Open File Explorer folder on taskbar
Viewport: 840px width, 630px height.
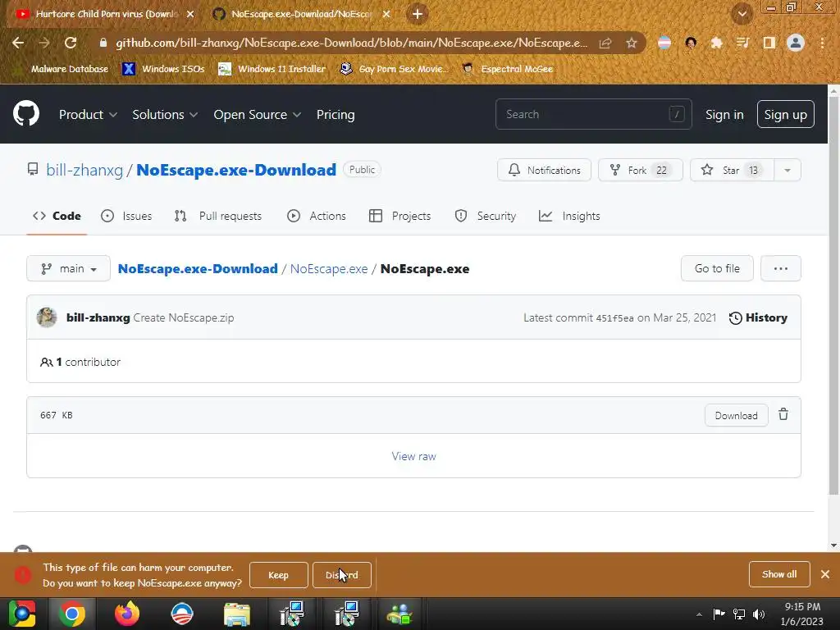236,614
